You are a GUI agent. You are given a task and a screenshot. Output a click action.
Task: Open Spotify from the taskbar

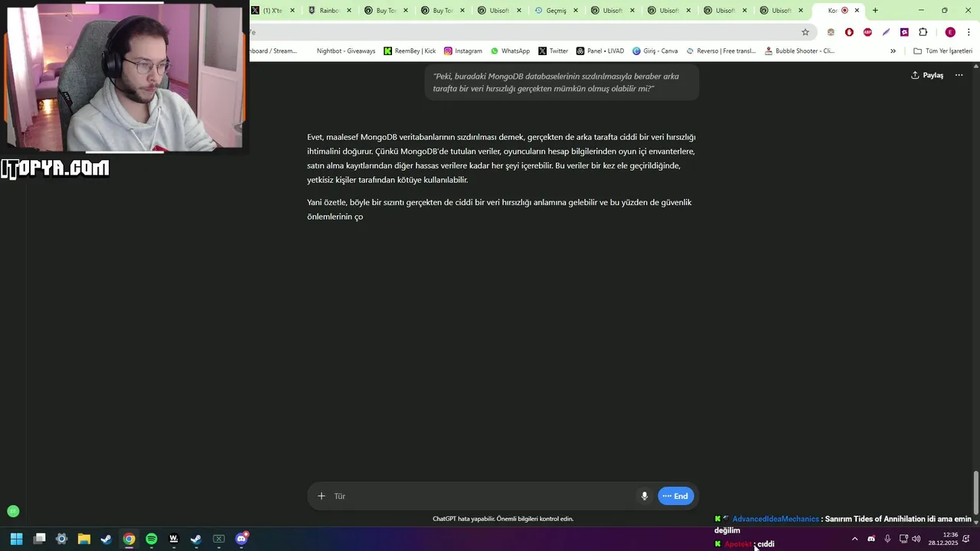pos(152,539)
